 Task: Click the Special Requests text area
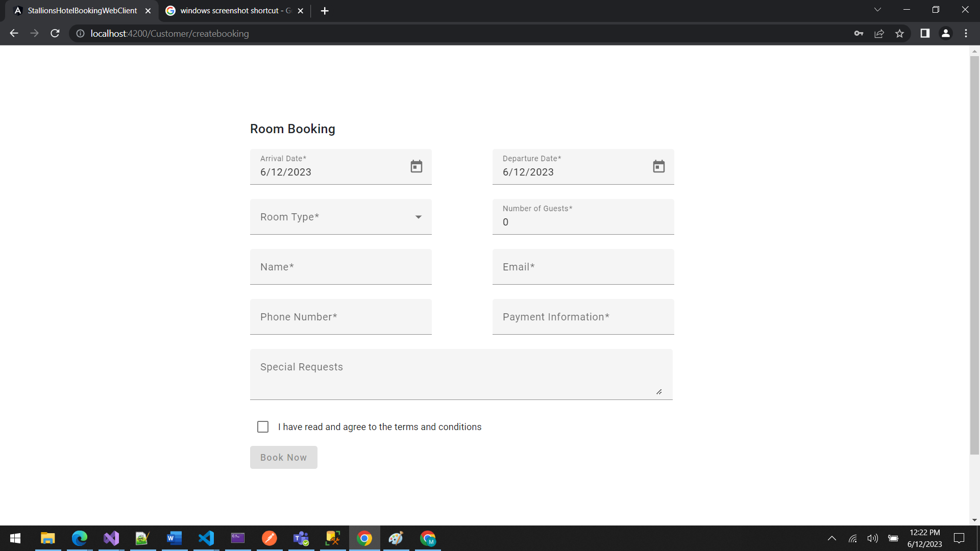pos(461,374)
